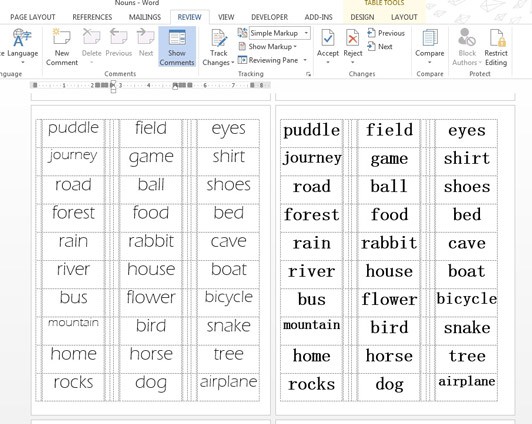Expand the Accept dropdown arrow

328,62
